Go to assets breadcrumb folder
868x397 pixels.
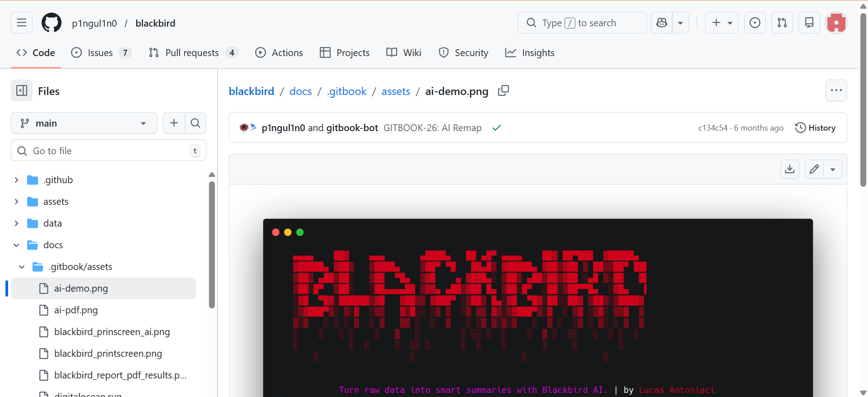click(x=396, y=91)
